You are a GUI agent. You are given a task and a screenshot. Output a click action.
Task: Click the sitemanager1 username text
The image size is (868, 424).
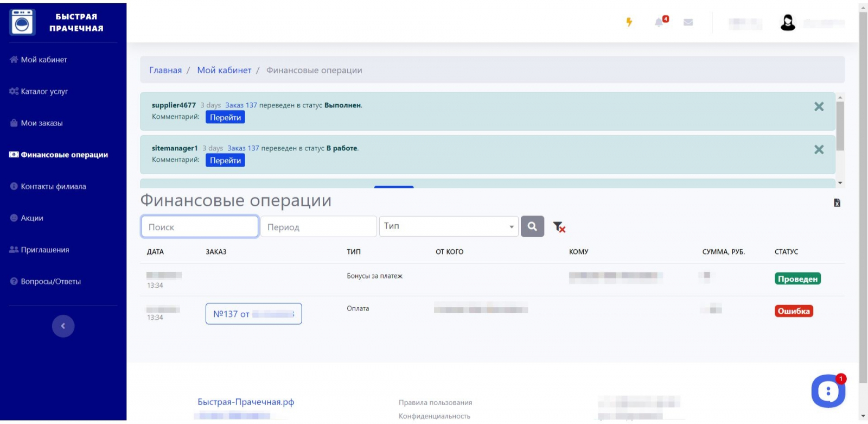175,148
